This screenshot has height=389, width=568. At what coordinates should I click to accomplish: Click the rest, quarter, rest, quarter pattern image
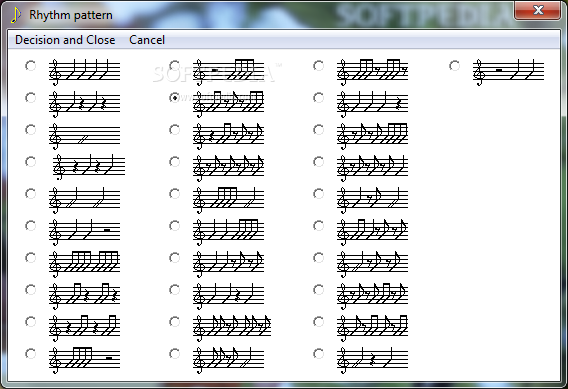click(x=89, y=168)
